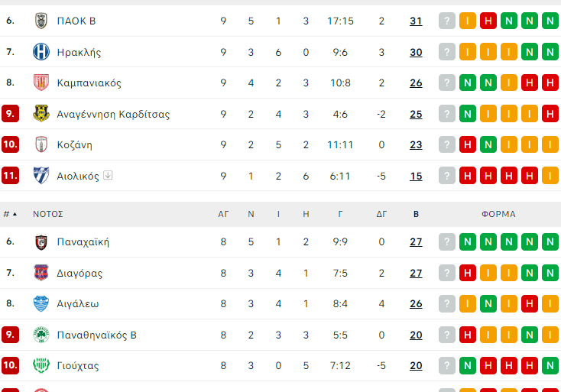The image size is (561, 392).
Task: Click the Παναχαϊκή team badge
Action: click(x=41, y=242)
